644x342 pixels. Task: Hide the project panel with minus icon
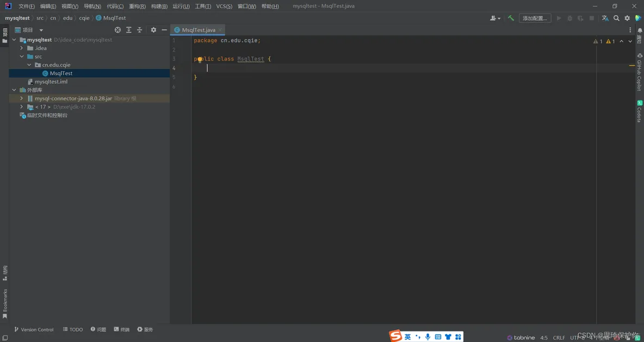click(164, 30)
